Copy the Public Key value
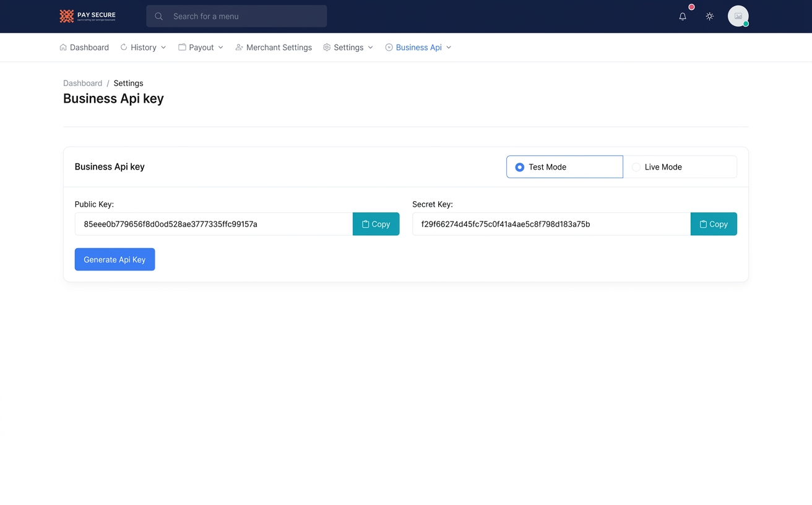The image size is (812, 505). [x=376, y=224]
